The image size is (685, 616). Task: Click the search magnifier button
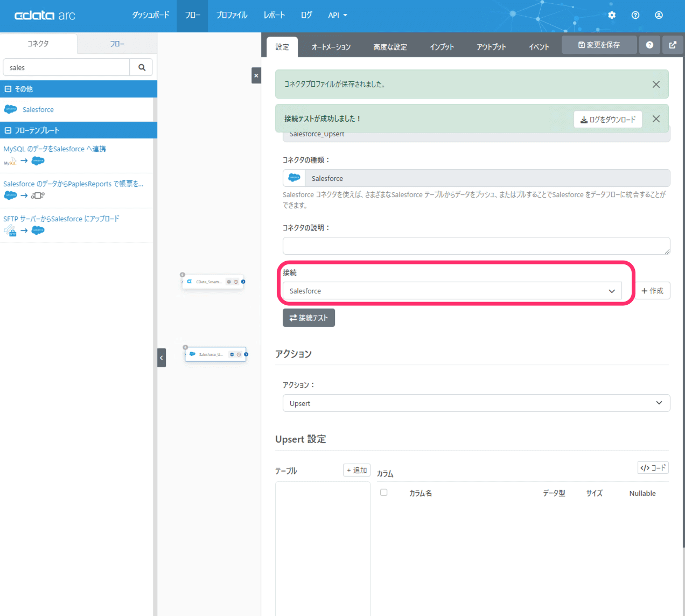click(x=142, y=67)
